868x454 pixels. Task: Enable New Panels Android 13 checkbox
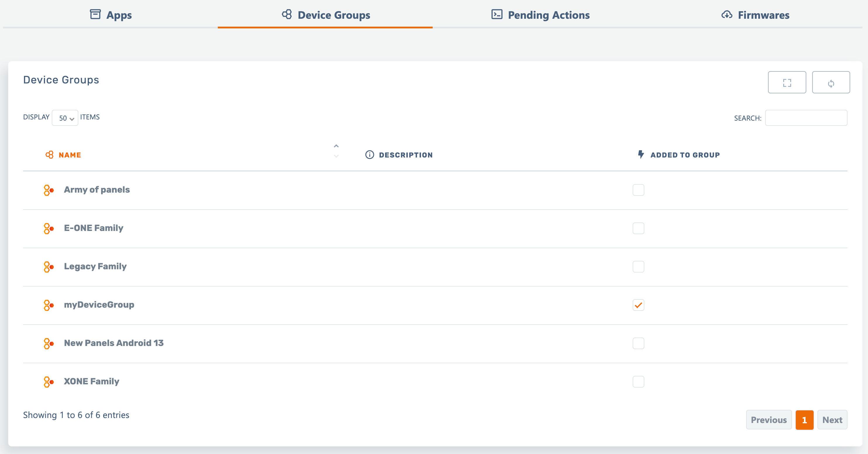coord(638,343)
